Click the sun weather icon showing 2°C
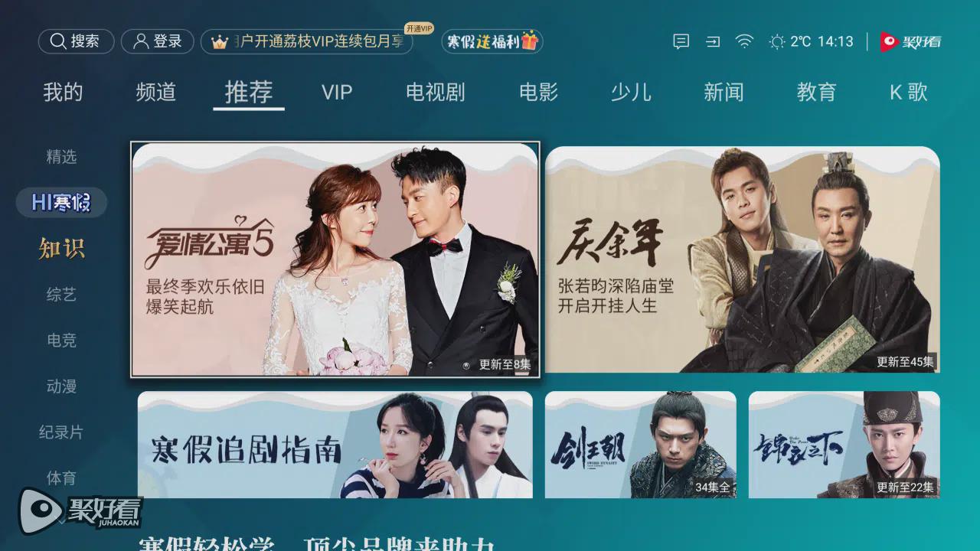 click(777, 41)
